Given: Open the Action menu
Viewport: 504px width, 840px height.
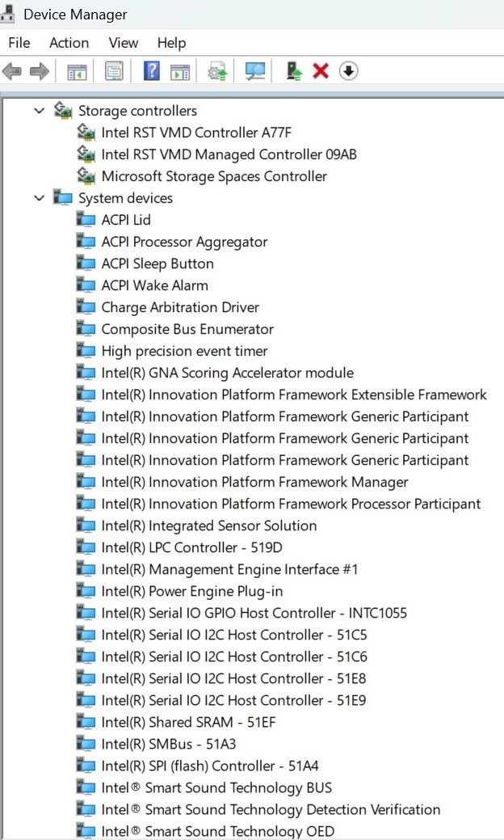Looking at the screenshot, I should coord(69,43).
